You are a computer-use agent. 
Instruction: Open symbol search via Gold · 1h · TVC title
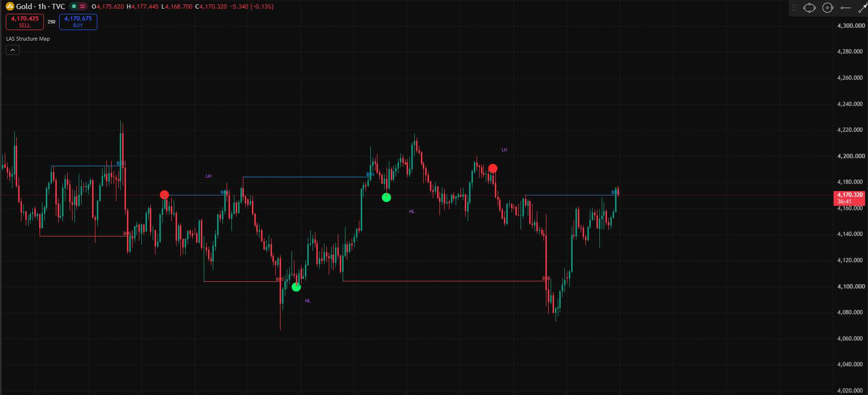(41, 6)
